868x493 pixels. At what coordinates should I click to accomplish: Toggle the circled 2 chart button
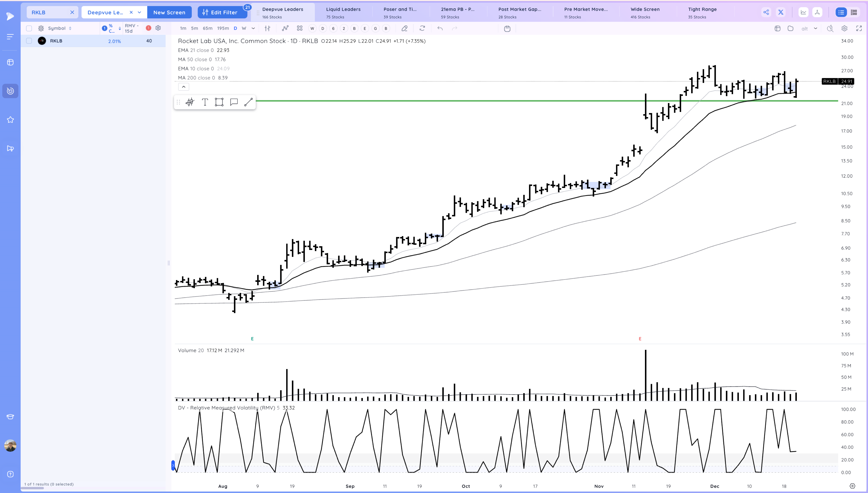click(x=344, y=28)
